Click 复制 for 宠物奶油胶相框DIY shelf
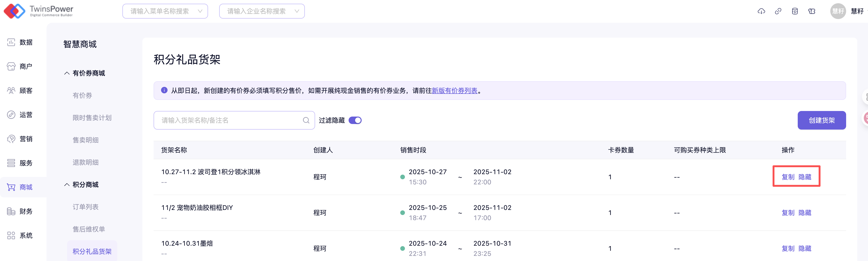The image size is (868, 261). [788, 213]
